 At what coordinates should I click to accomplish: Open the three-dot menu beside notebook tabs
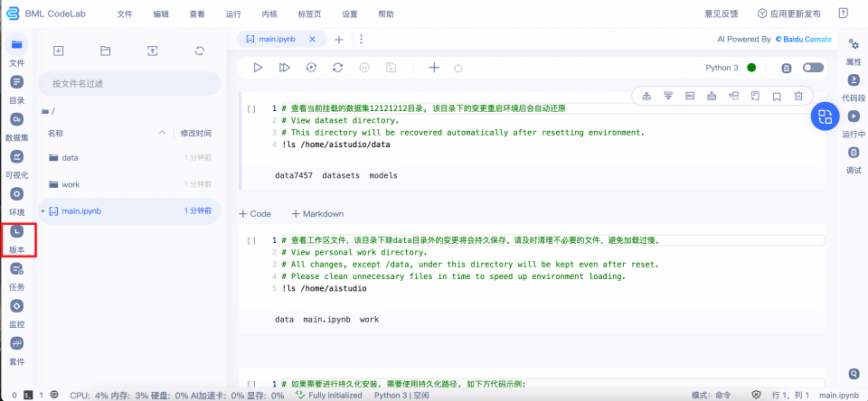pos(362,40)
